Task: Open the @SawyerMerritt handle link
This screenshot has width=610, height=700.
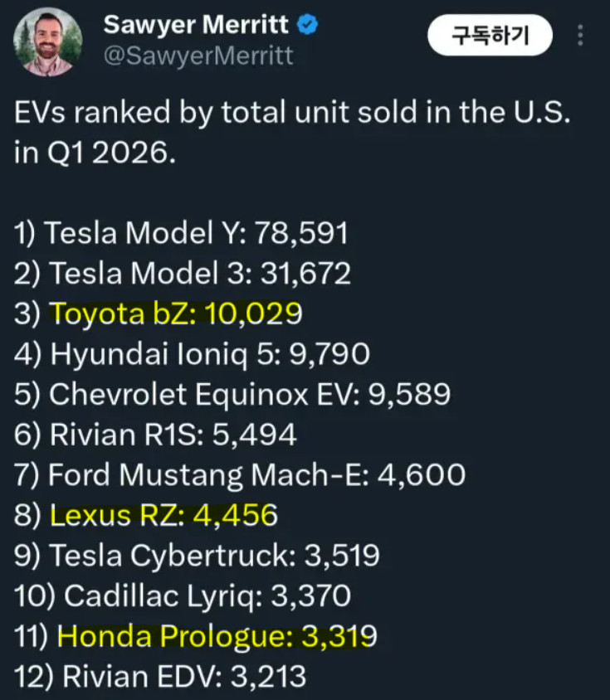Action: click(198, 56)
